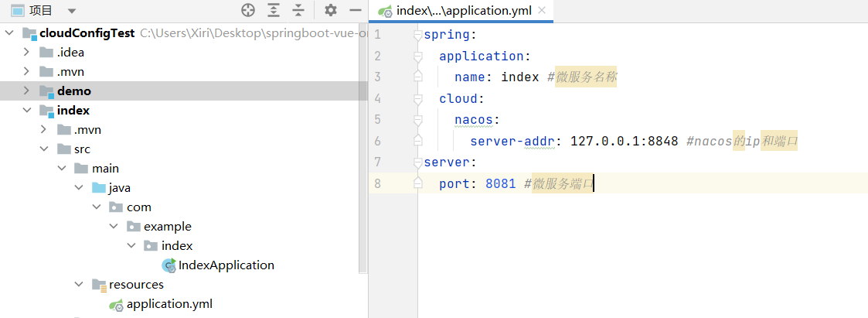The width and height of the screenshot is (868, 318).
Task: Click the resources folder icon
Action: [99, 286]
